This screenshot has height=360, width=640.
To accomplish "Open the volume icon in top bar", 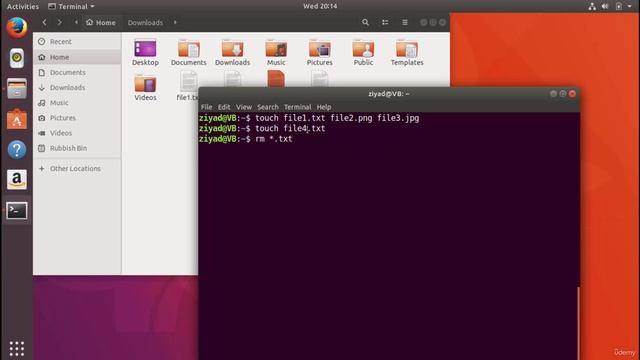I will pos(605,6).
